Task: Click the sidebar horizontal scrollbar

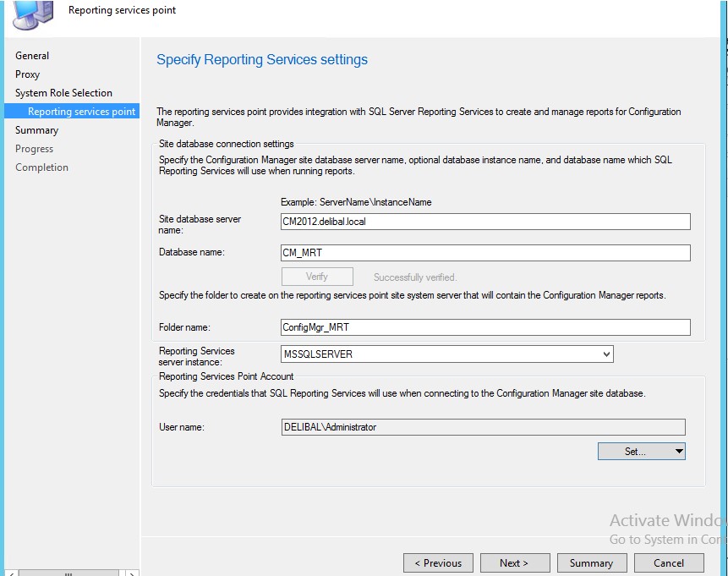Action: tap(68, 573)
